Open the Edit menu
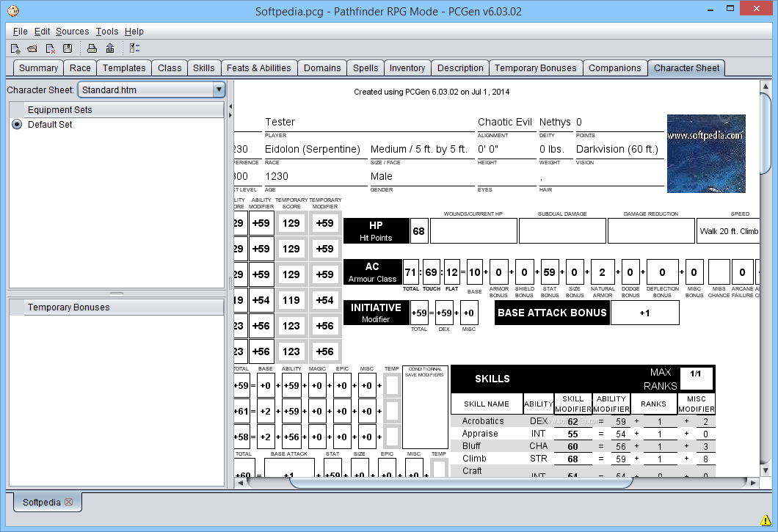Viewport: 778px width, 532px height. tap(42, 32)
